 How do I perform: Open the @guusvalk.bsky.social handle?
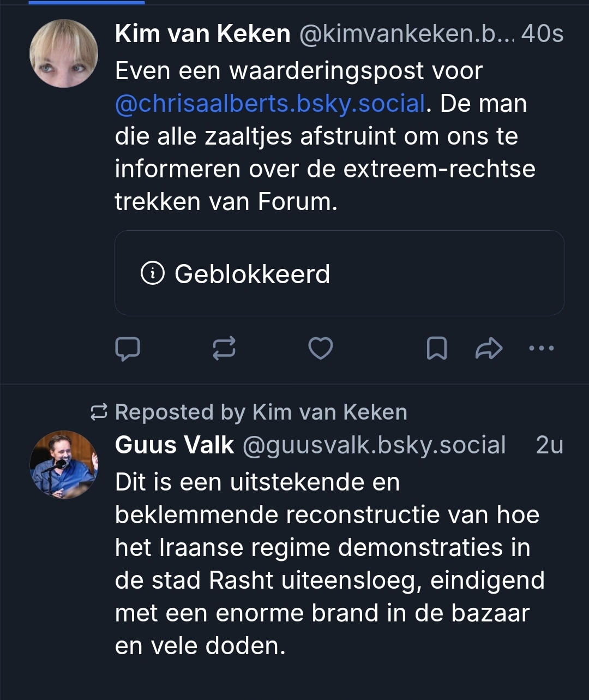(x=374, y=445)
